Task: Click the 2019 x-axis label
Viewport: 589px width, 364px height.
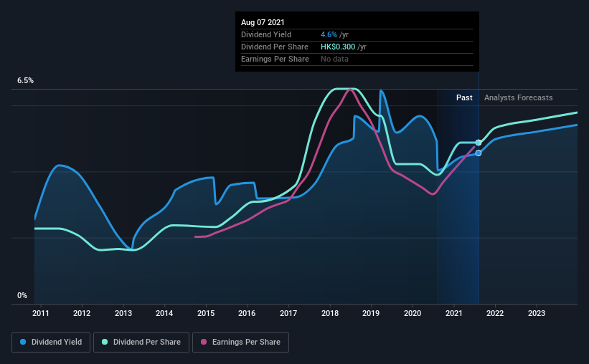Action: click(x=371, y=313)
